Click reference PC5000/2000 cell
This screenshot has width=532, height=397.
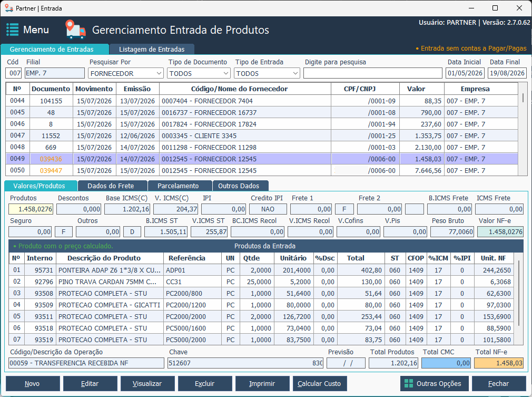click(192, 340)
